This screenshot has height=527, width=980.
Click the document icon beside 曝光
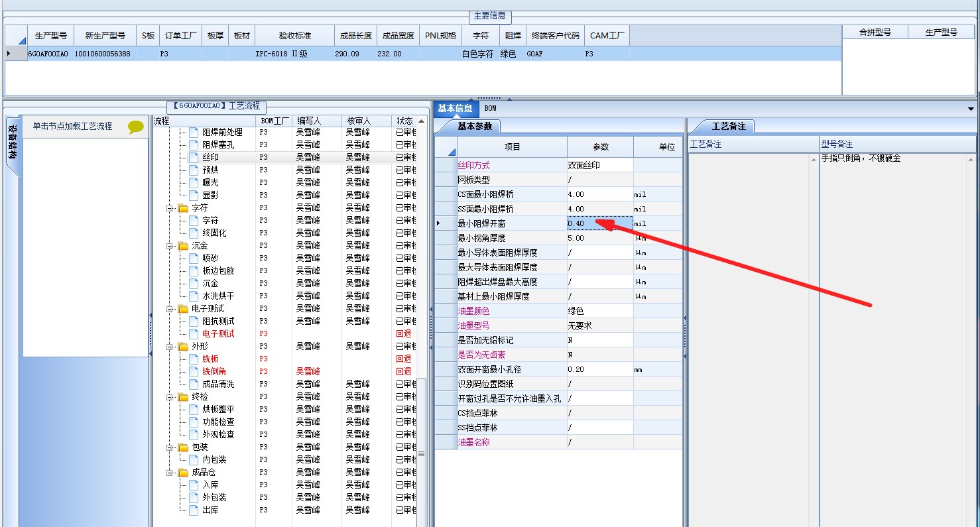point(194,182)
